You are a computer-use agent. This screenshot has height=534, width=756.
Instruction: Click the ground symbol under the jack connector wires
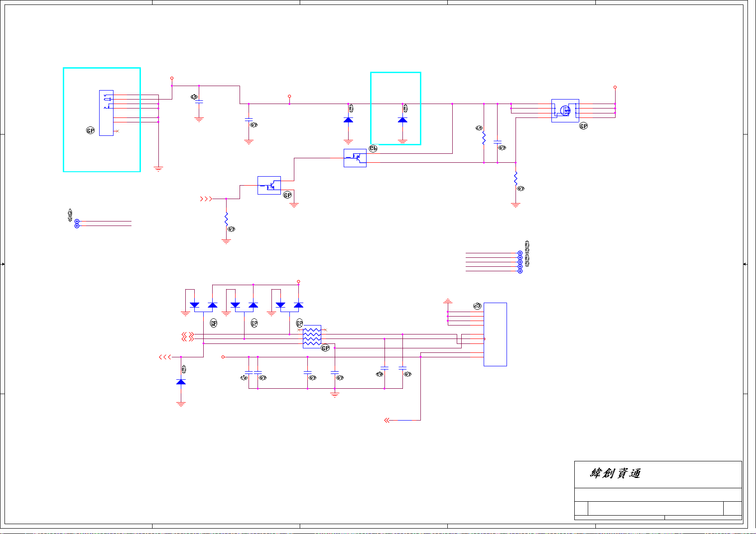(158, 169)
